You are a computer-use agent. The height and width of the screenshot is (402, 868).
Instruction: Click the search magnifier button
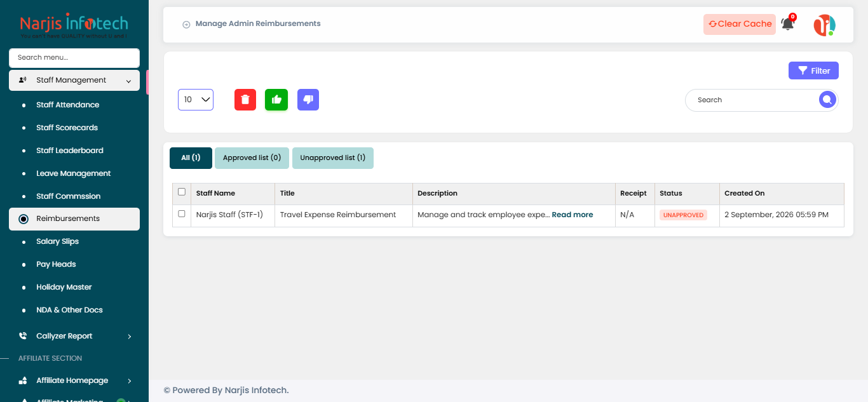pos(827,100)
